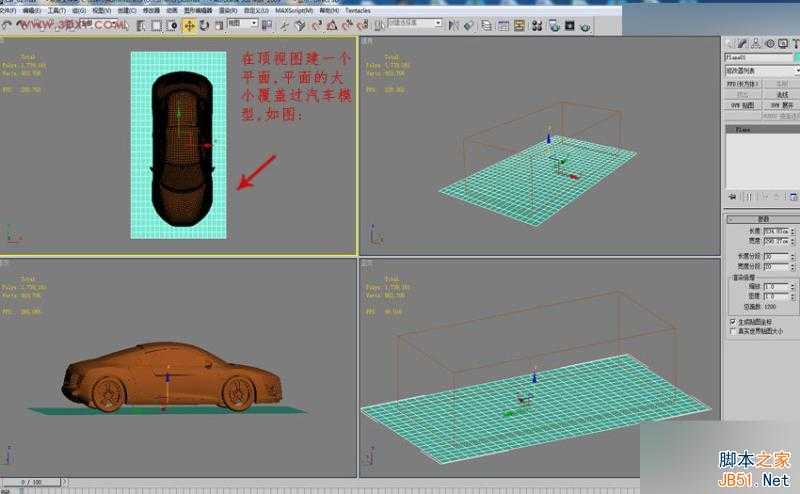Click the Width Segs spinner arrows
Screen dimensions: 800x494
792,266
